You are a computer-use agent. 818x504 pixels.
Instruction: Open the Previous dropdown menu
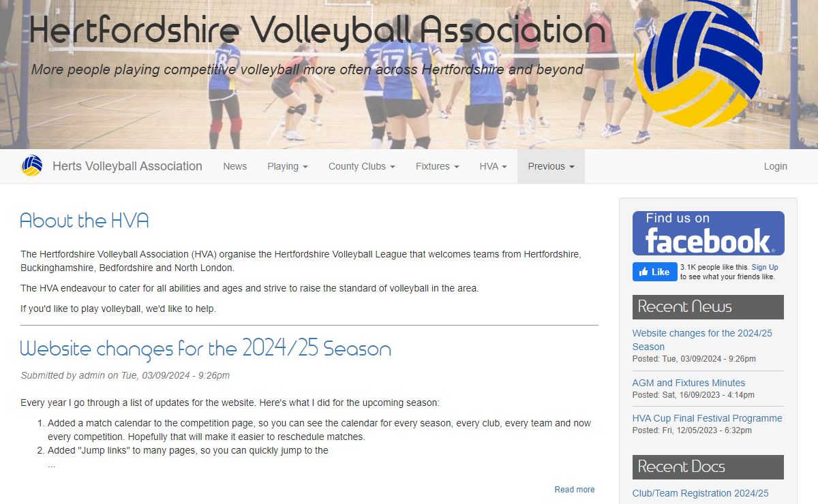tap(551, 166)
